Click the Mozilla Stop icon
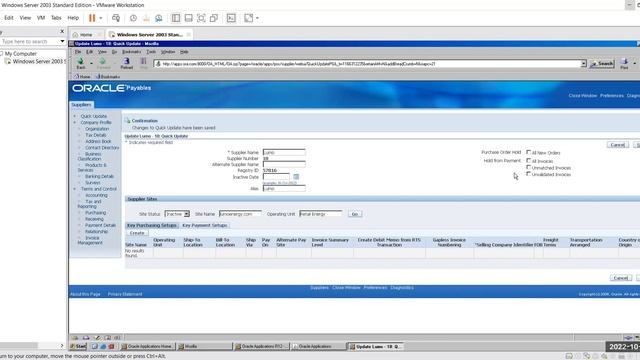 [143, 63]
